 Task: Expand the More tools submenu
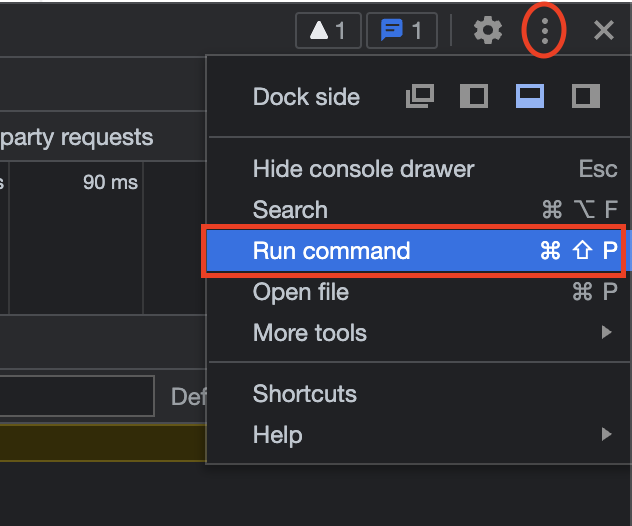pos(310,333)
